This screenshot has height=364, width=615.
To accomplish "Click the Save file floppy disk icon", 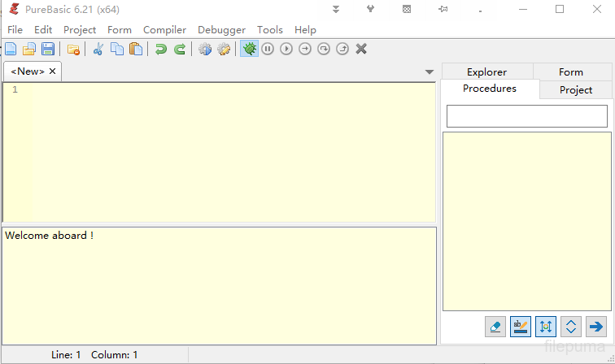I will (x=48, y=49).
